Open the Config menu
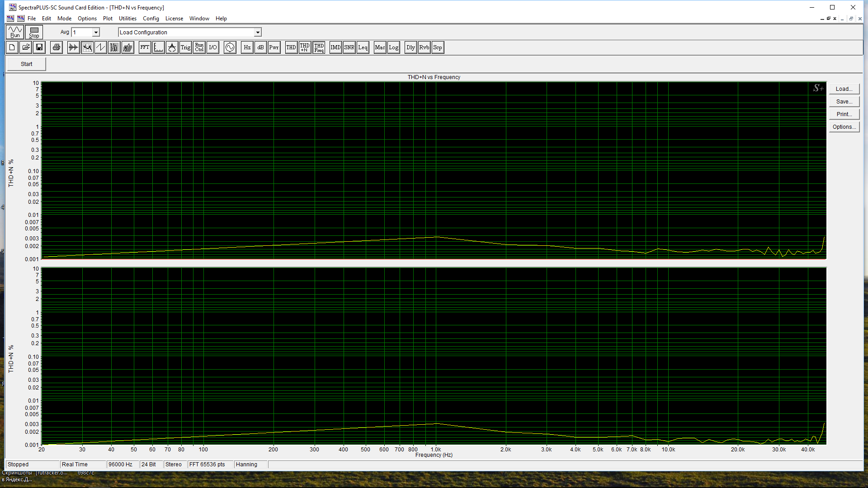The height and width of the screenshot is (488, 868). click(151, 19)
